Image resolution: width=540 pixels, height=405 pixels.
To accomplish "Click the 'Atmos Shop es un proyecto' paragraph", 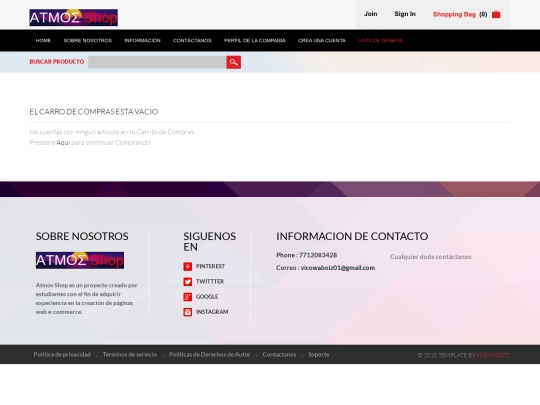I will point(86,298).
